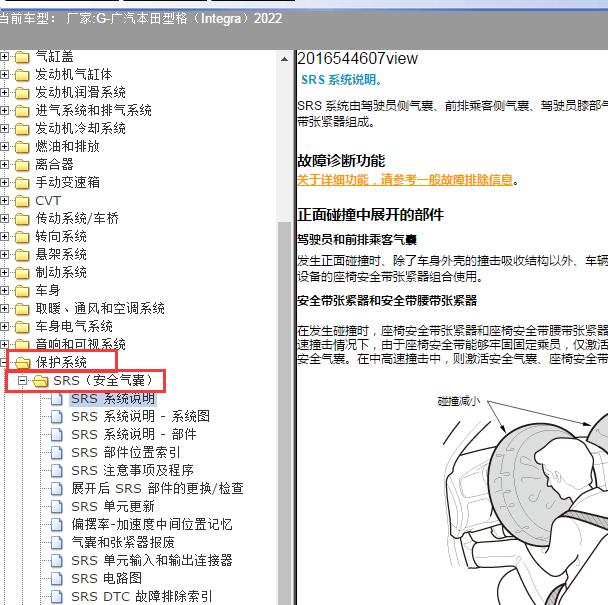The image size is (608, 605).
Task: Click the 气缸盖 folder icon
Action: point(22,57)
